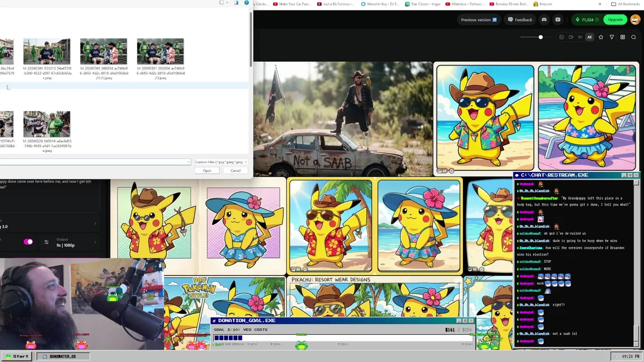Expand the model selector chevron
This screenshot has height=362, width=644.
point(95,224)
